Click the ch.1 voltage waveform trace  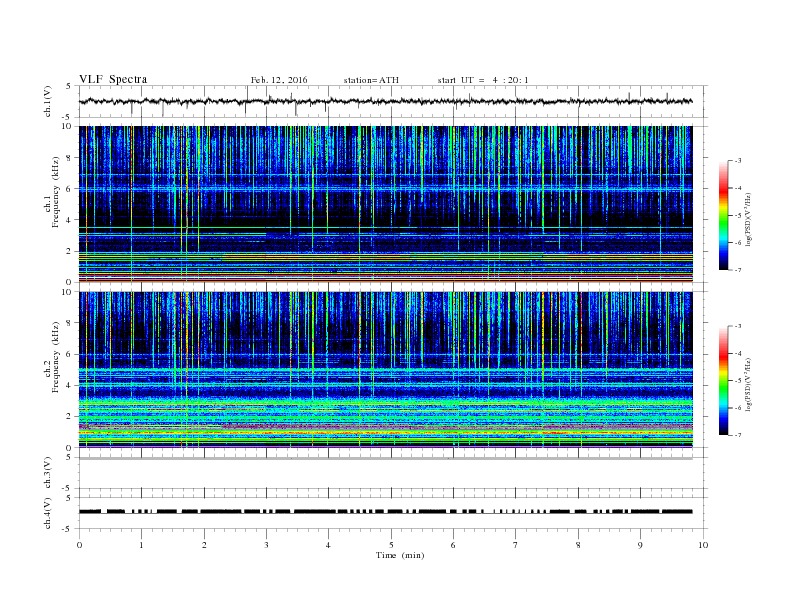385,101
